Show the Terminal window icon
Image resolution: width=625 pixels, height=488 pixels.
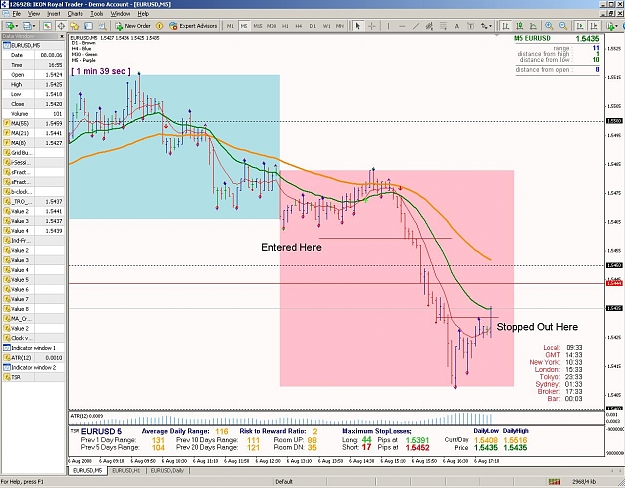click(88, 26)
